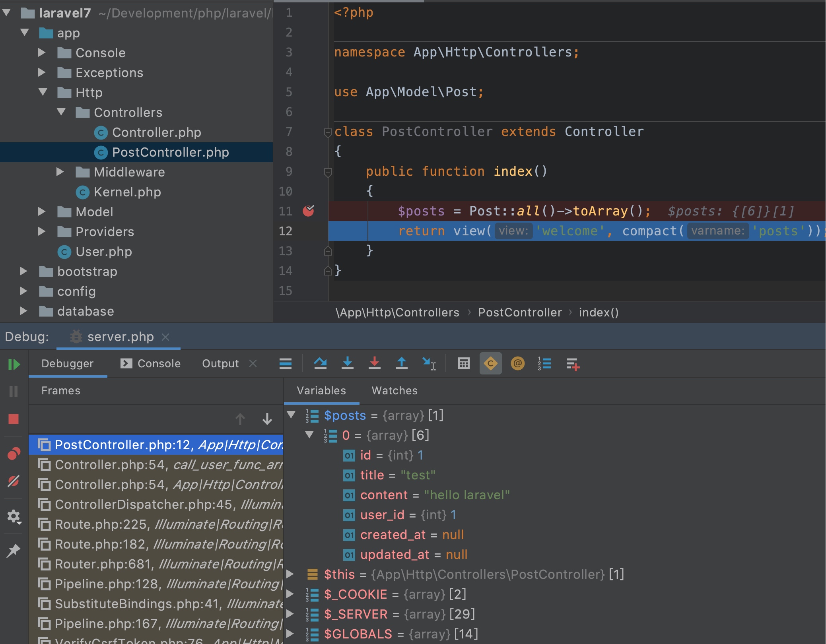Collapse the Controllers folder

point(61,112)
